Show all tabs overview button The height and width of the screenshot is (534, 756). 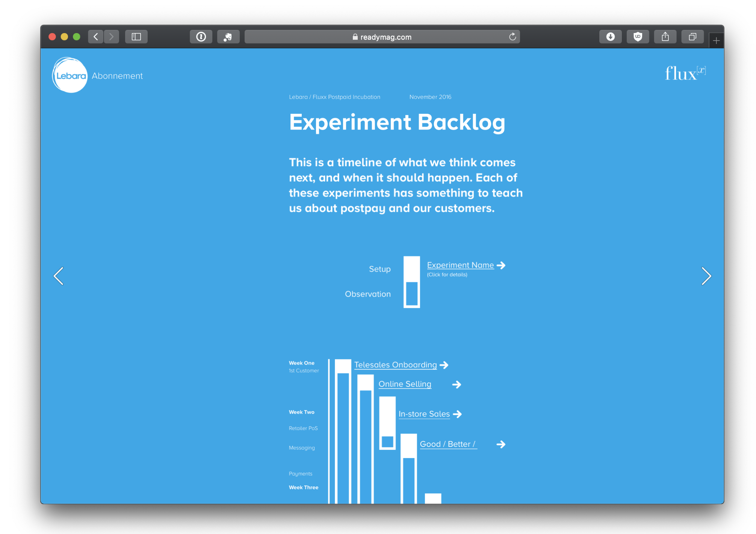click(x=692, y=37)
